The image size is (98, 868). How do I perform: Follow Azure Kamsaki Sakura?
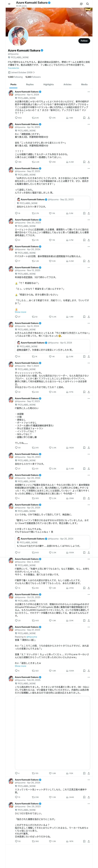tap(84, 41)
